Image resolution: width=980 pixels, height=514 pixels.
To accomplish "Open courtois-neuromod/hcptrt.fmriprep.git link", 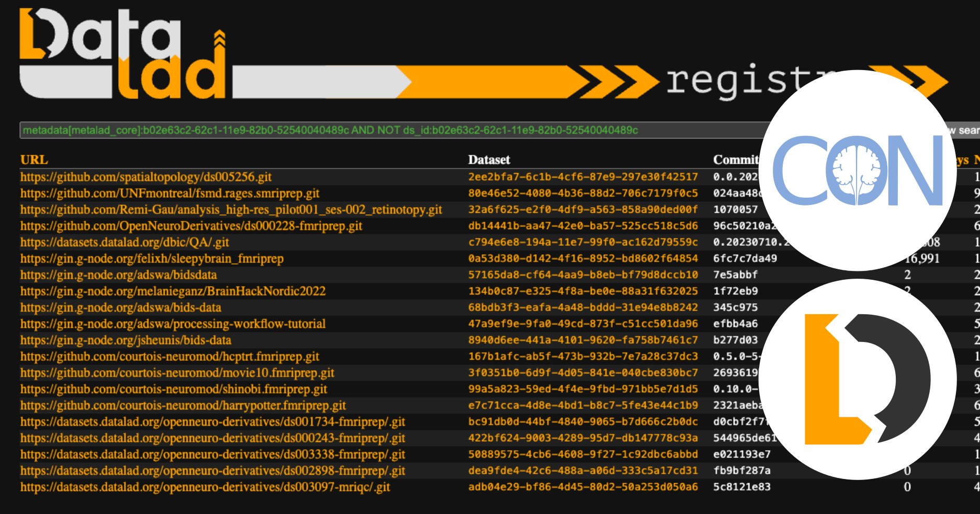I will pyautogui.click(x=170, y=356).
